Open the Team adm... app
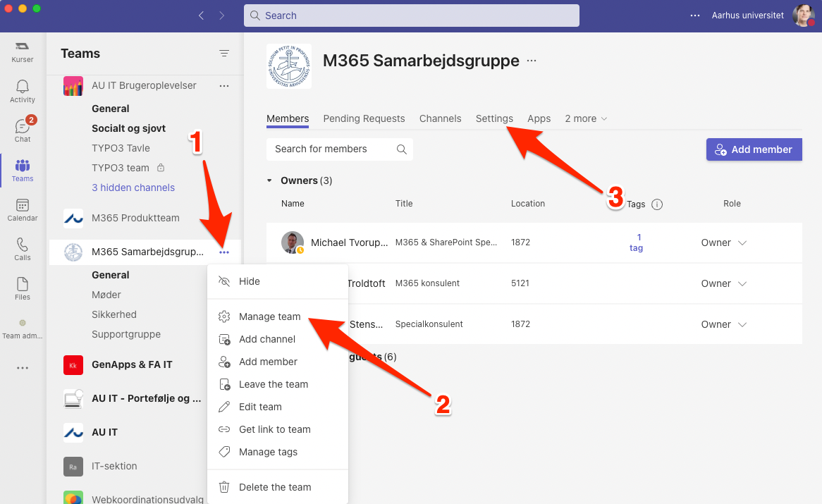Screen dimensions: 822x504 [x=22, y=329]
